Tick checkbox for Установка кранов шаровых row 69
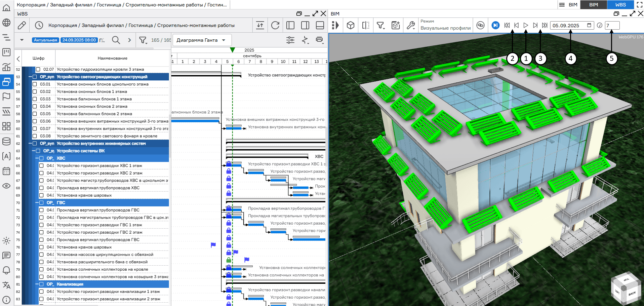 41,195
